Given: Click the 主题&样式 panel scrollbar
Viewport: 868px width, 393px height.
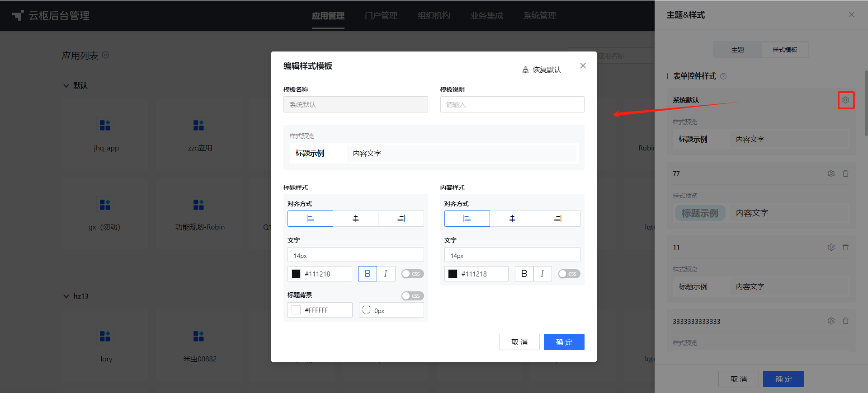Looking at the screenshot, I should coord(866,103).
